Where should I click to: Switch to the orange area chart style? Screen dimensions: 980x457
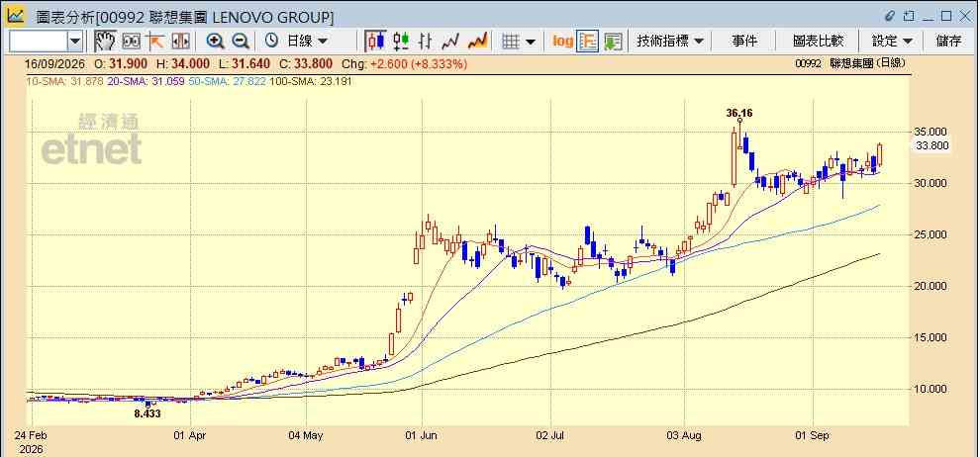(x=477, y=42)
